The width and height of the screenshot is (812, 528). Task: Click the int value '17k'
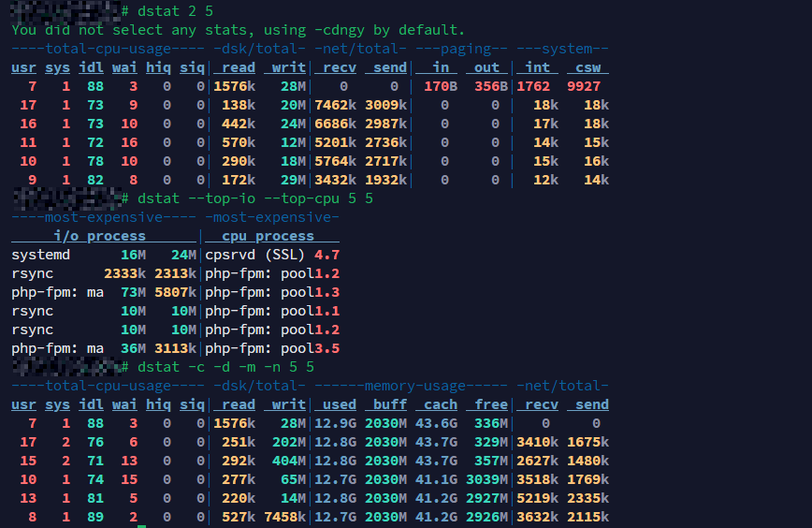(x=545, y=124)
